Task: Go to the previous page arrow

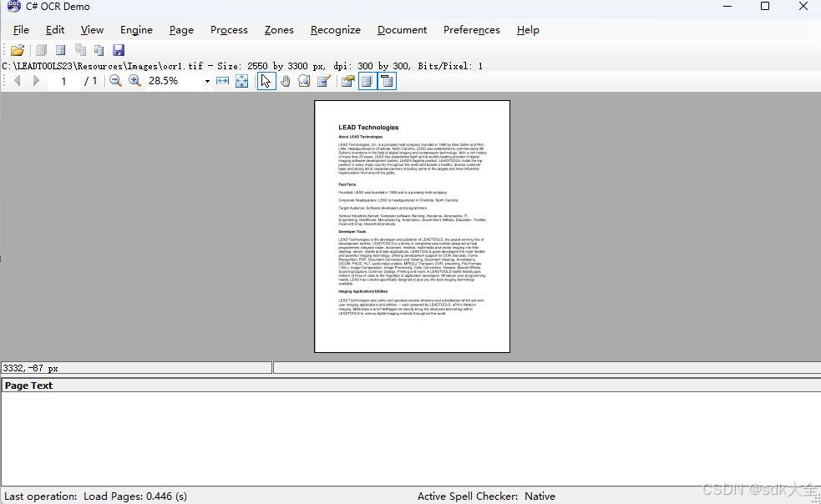Action: [18, 81]
